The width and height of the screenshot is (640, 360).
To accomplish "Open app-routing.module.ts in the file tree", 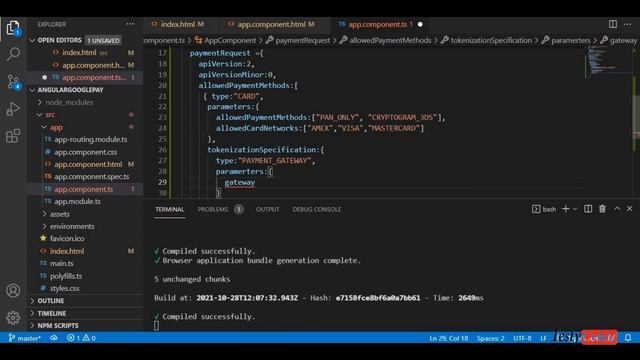I will 90,140.
